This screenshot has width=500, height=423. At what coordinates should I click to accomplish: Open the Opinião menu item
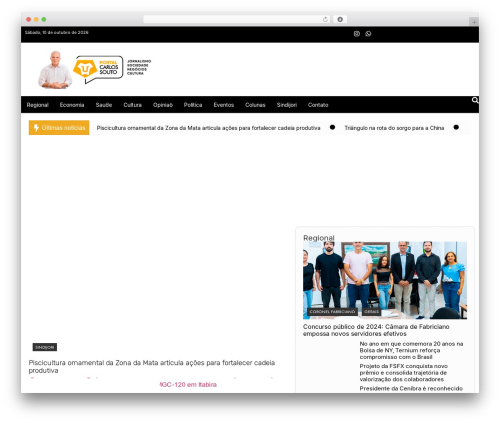163,105
